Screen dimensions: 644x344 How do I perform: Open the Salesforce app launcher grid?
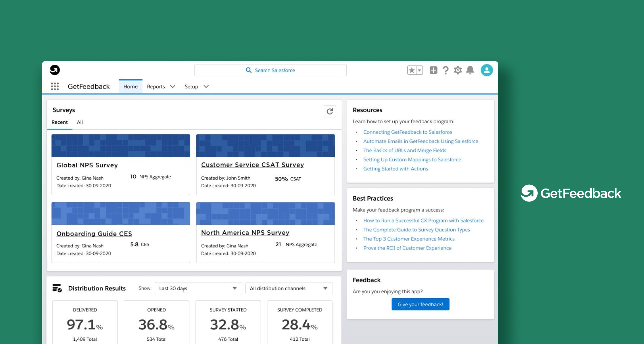(55, 86)
